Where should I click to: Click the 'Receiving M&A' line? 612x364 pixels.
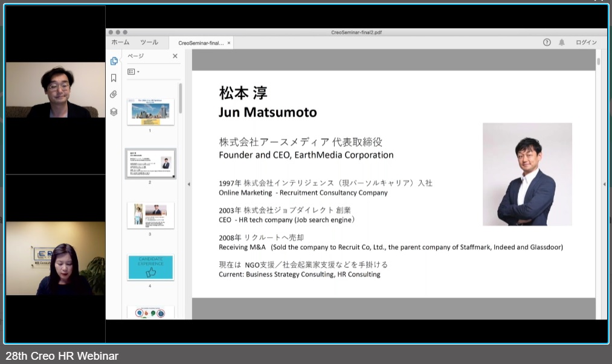point(391,247)
